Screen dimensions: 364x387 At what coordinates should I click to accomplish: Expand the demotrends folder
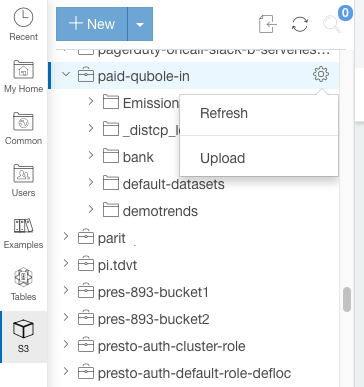click(91, 209)
